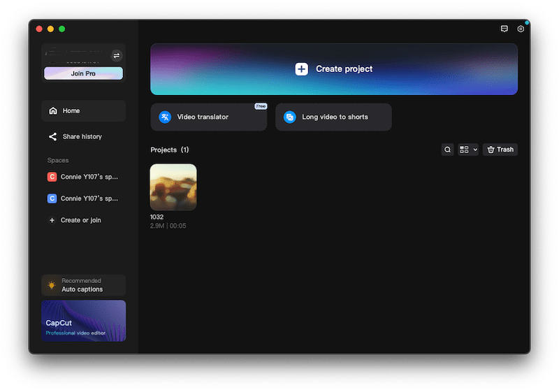Click the Auto captions lightbulb icon
This screenshot has height=392, width=559.
click(x=52, y=285)
